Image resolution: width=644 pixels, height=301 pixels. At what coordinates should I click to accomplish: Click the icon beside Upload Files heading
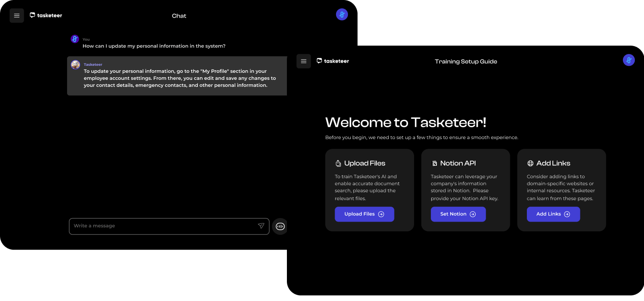point(338,164)
